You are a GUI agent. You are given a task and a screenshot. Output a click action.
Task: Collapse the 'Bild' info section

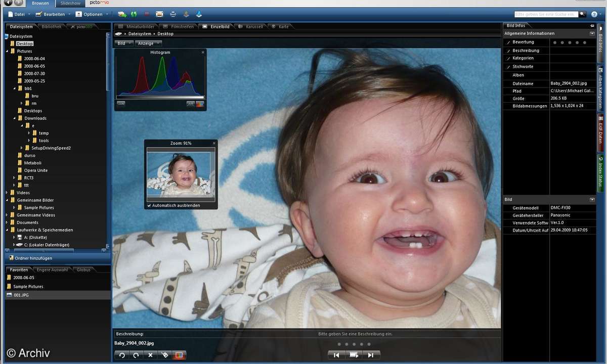[592, 200]
